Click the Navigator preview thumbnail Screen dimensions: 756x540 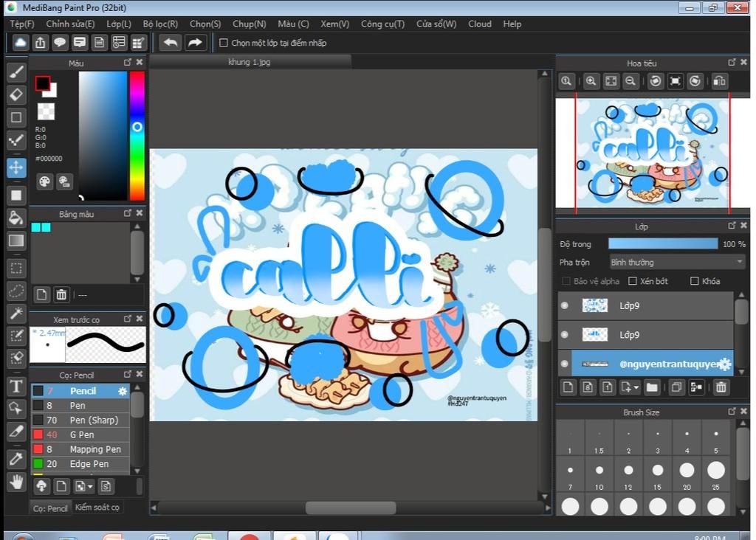pyautogui.click(x=653, y=153)
